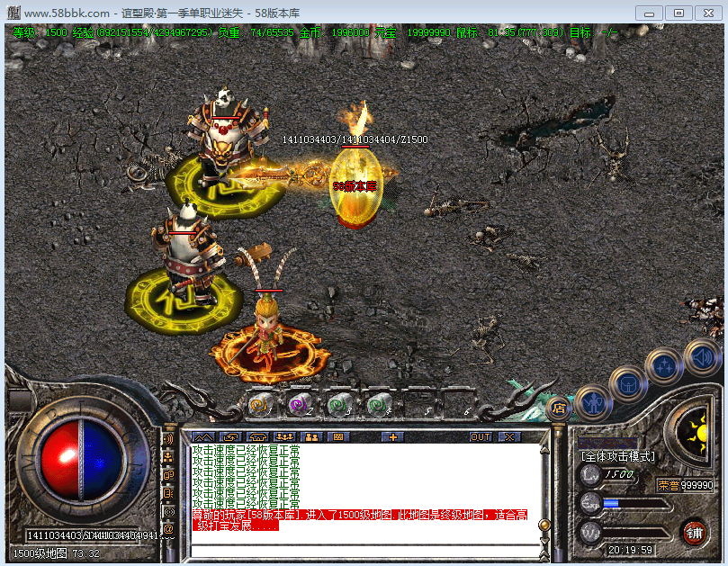Click the 荣誉 999990 honor display
The image size is (728, 566).
685,485
